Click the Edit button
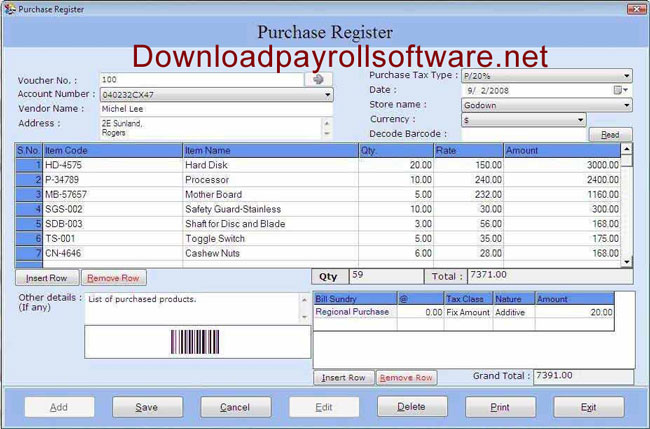Viewport: 650px width, 429px height. tap(324, 407)
